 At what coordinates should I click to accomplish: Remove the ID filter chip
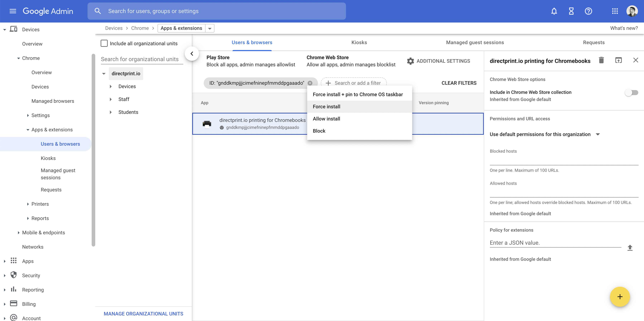[310, 83]
